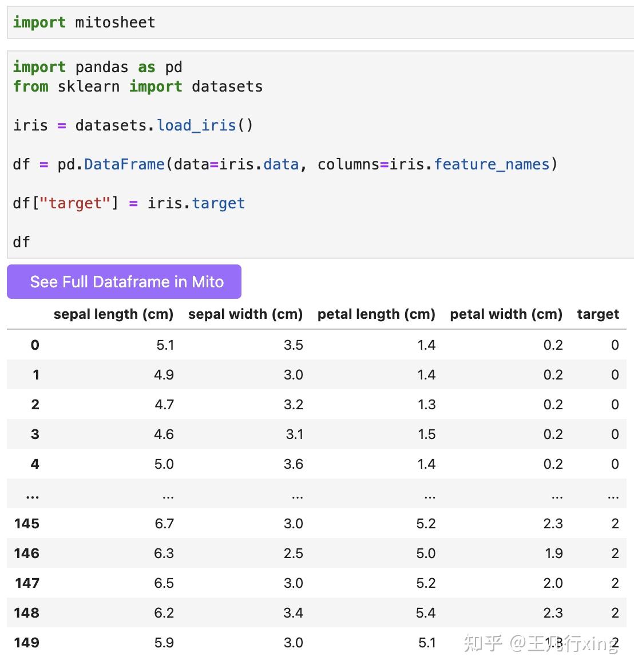Screen dimensions: 634x672
Task: Select the petal length value in row 148
Action: [x=426, y=613]
